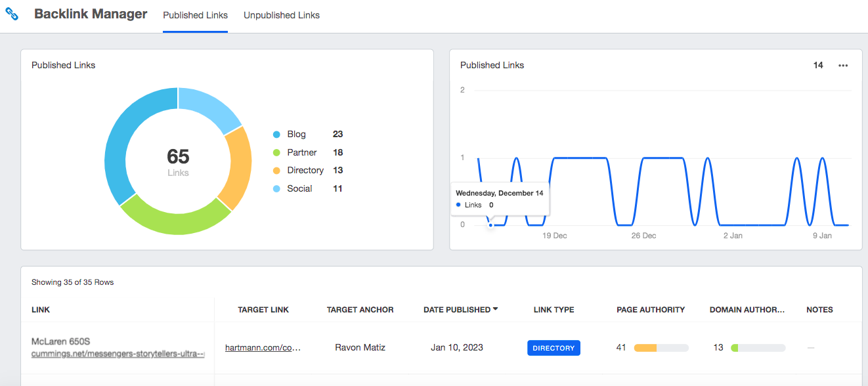Select the blue Blog dot in the donut legend

278,134
